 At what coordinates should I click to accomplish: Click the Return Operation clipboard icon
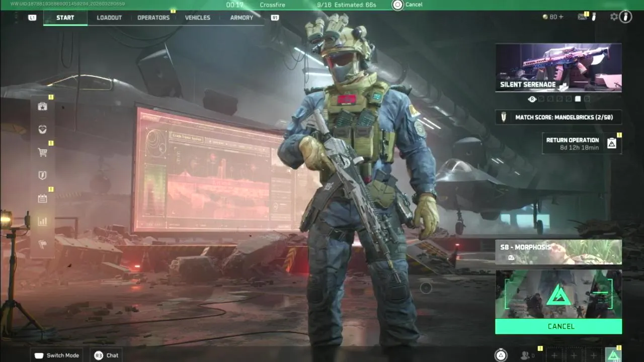pyautogui.click(x=612, y=143)
